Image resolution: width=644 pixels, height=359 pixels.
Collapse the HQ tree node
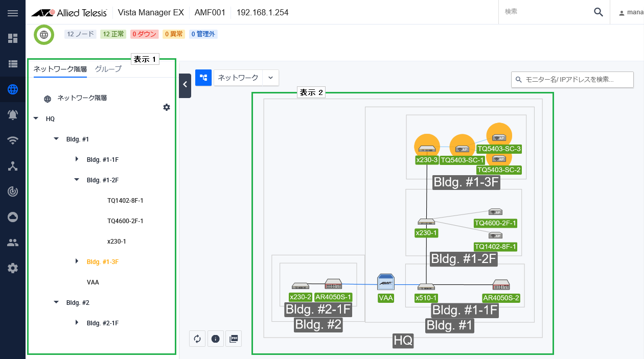[x=36, y=118]
